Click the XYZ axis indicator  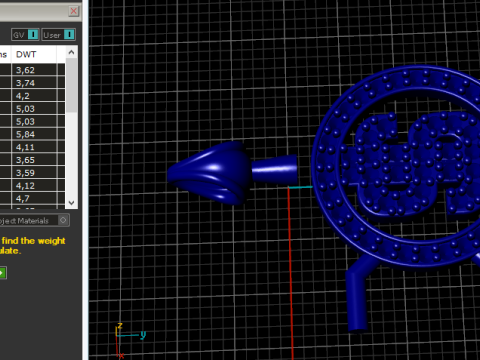tap(129, 340)
